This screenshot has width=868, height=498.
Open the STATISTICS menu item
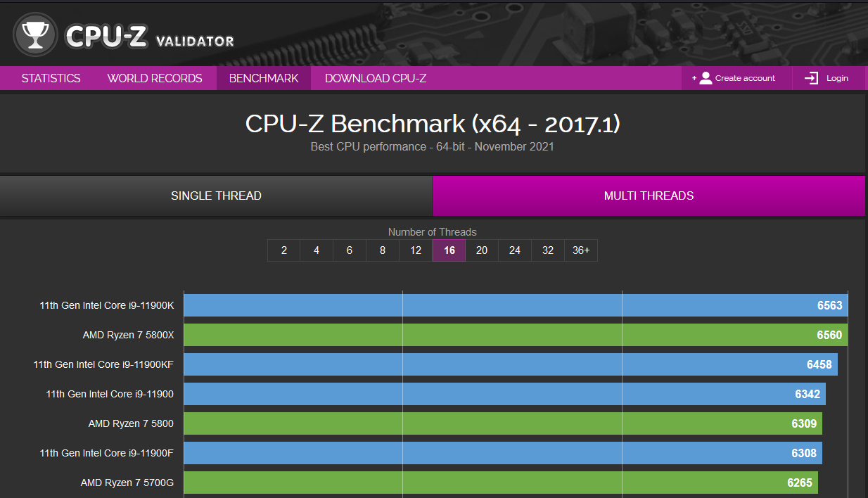50,77
